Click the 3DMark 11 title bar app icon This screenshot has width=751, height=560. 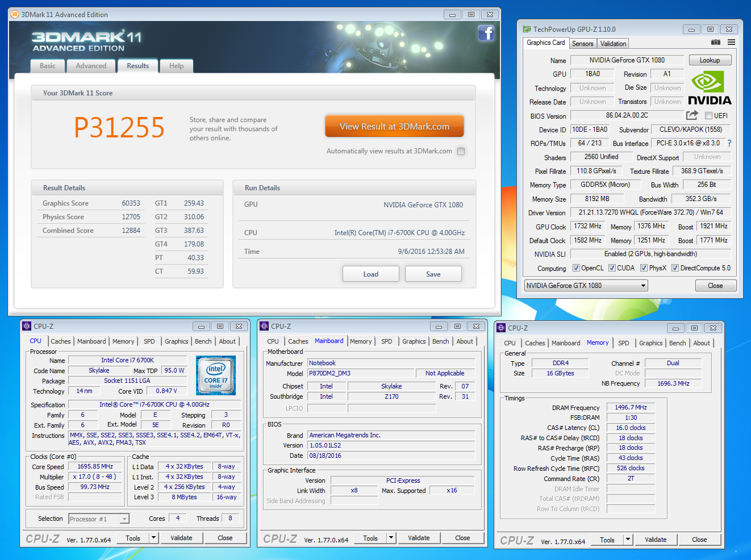[x=15, y=14]
